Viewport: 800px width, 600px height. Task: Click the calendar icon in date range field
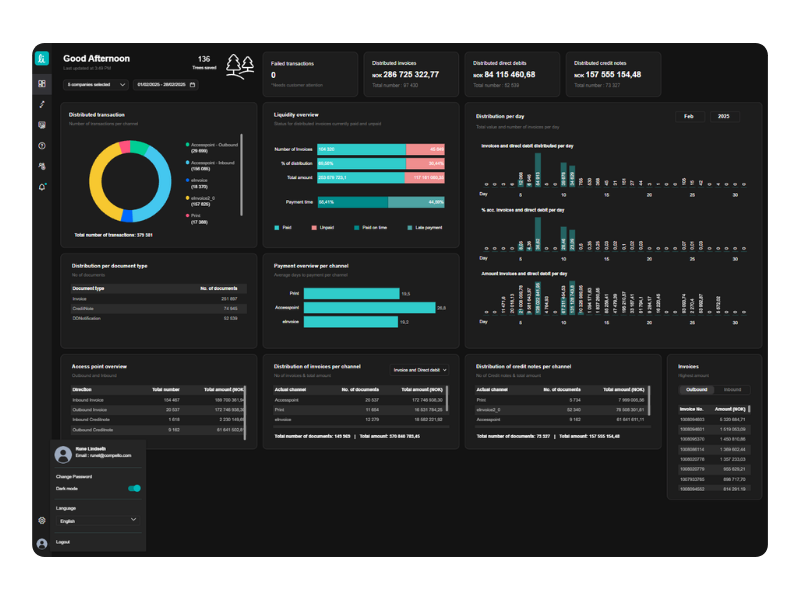193,85
